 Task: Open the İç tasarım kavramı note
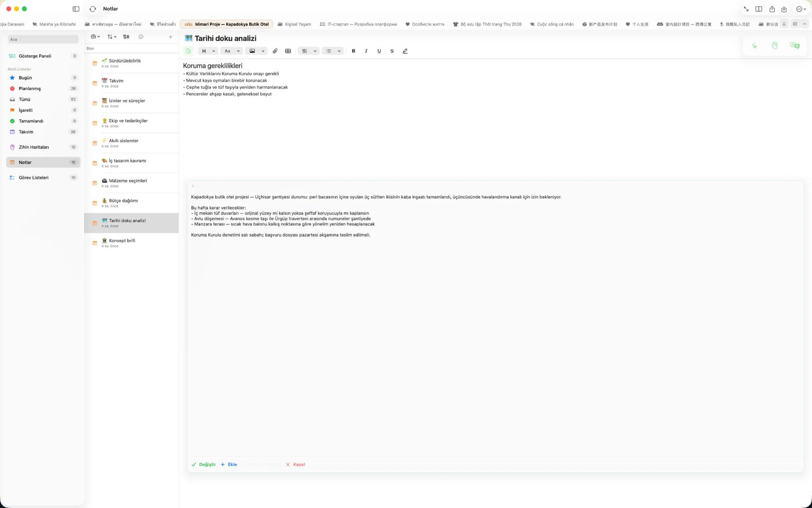coord(131,163)
